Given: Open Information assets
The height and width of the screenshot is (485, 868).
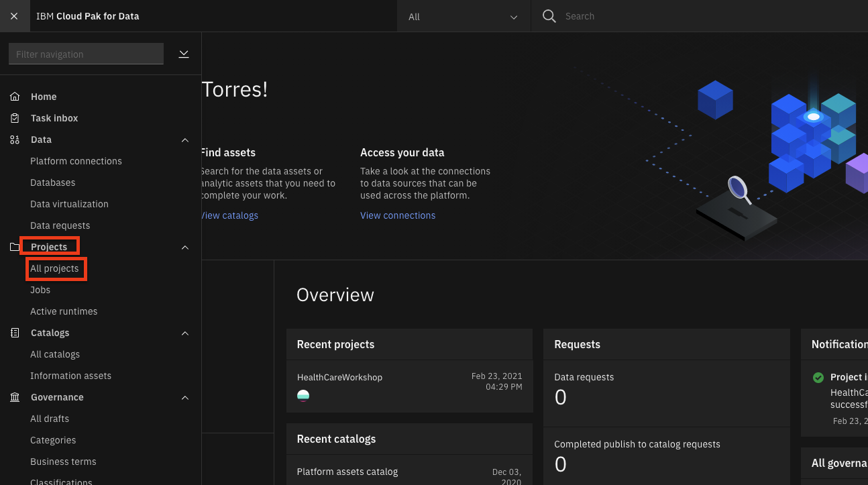Looking at the screenshot, I should point(70,376).
